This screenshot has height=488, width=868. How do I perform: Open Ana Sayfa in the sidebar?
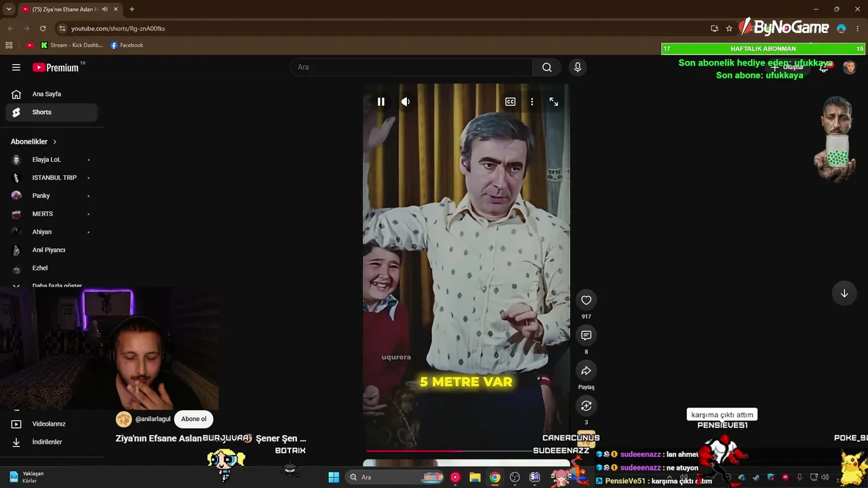(x=52, y=94)
